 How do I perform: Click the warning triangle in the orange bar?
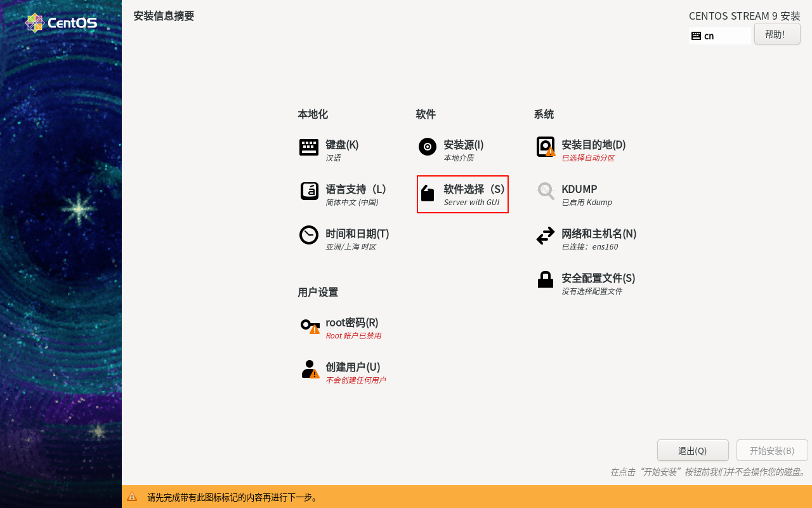(132, 497)
